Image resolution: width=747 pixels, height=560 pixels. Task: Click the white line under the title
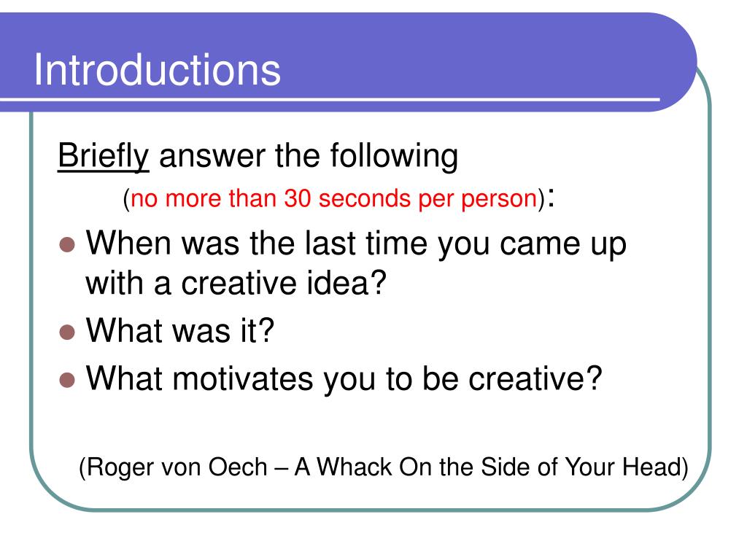point(330,100)
